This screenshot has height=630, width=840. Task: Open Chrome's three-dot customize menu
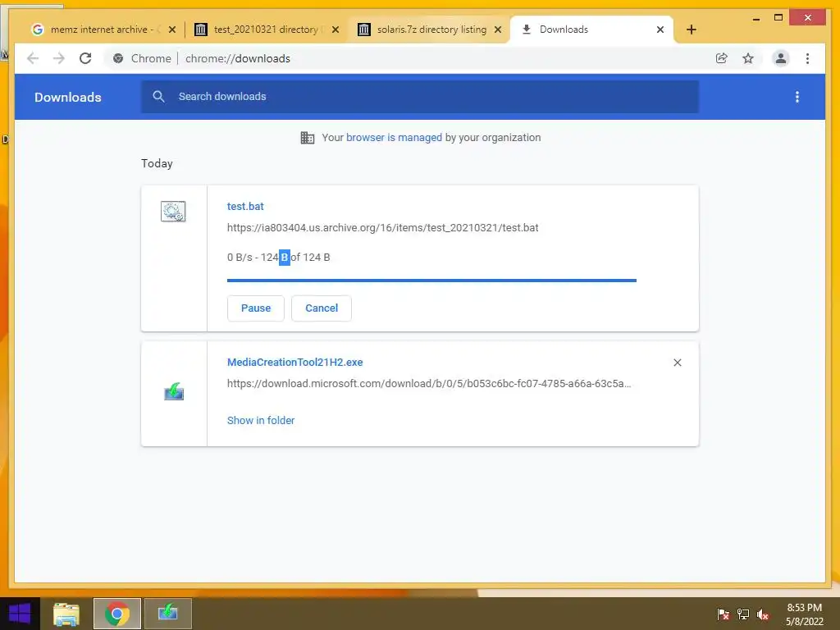(x=807, y=58)
